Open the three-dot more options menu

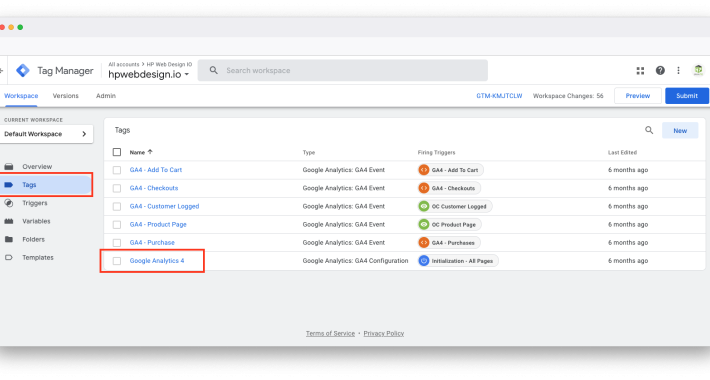(x=678, y=71)
